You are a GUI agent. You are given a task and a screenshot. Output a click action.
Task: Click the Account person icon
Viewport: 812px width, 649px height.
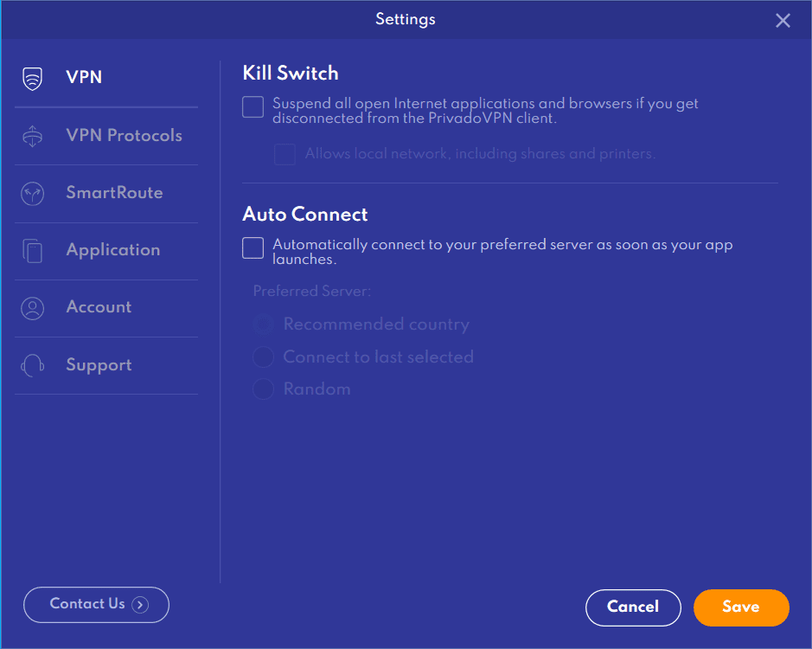32,308
